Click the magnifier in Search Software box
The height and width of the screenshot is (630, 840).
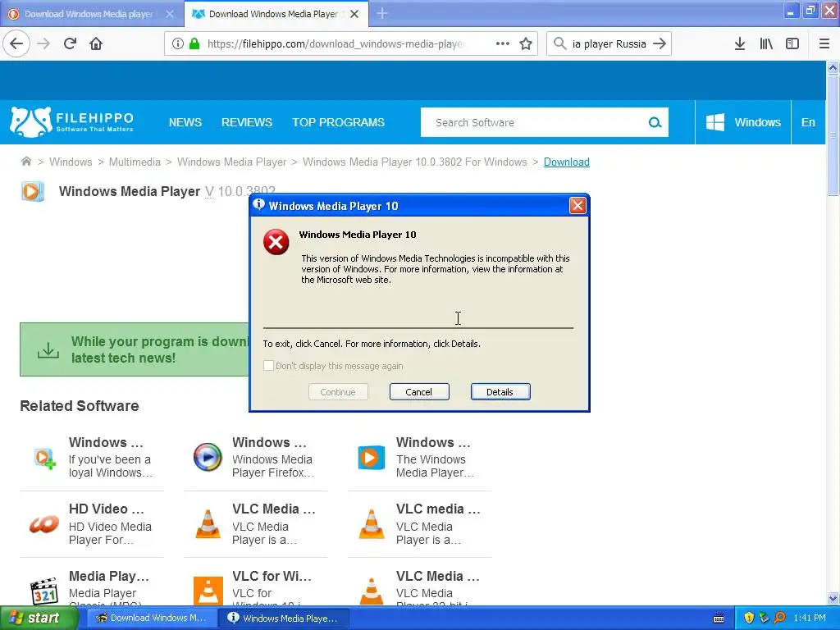(655, 122)
